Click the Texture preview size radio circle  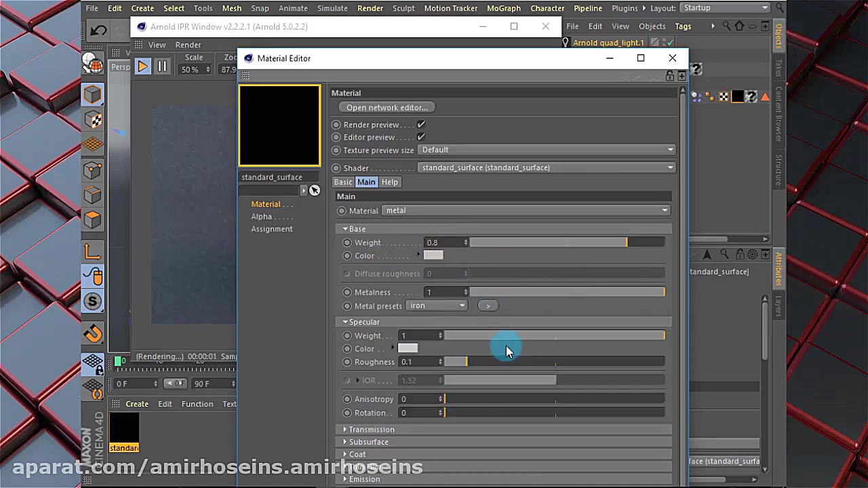click(336, 150)
